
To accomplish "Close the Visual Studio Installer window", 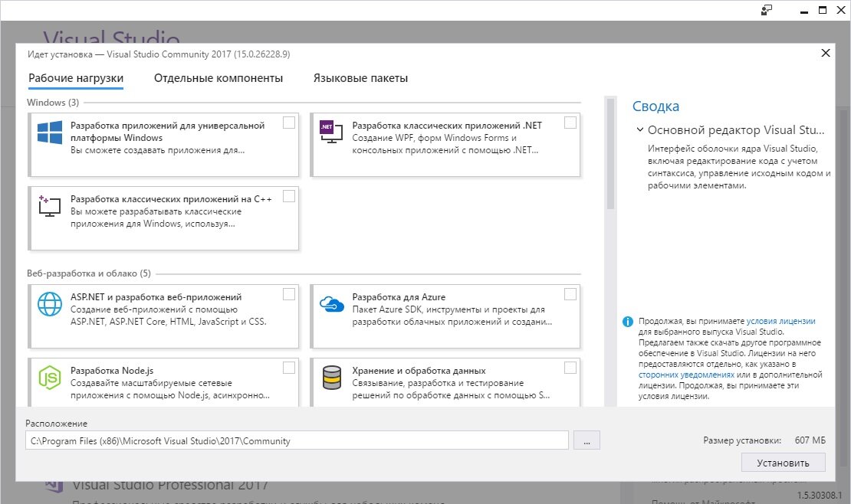I will 841,10.
